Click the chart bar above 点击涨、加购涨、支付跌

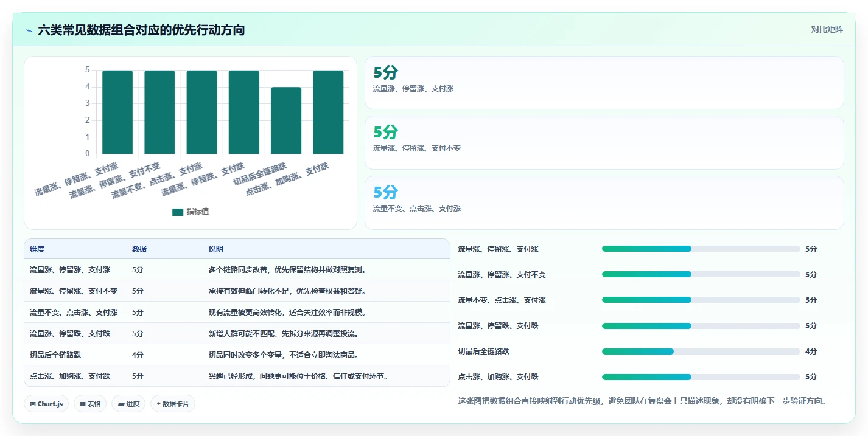(x=329, y=112)
